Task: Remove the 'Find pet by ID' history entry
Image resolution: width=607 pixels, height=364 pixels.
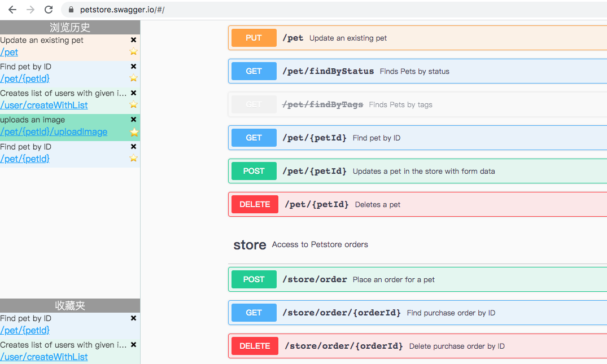Action: (x=133, y=66)
